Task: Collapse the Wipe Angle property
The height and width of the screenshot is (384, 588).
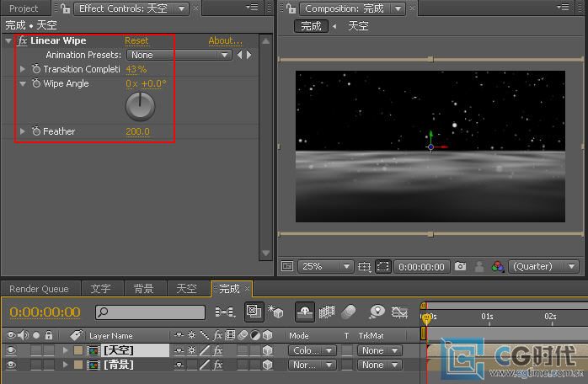Action: tap(23, 83)
